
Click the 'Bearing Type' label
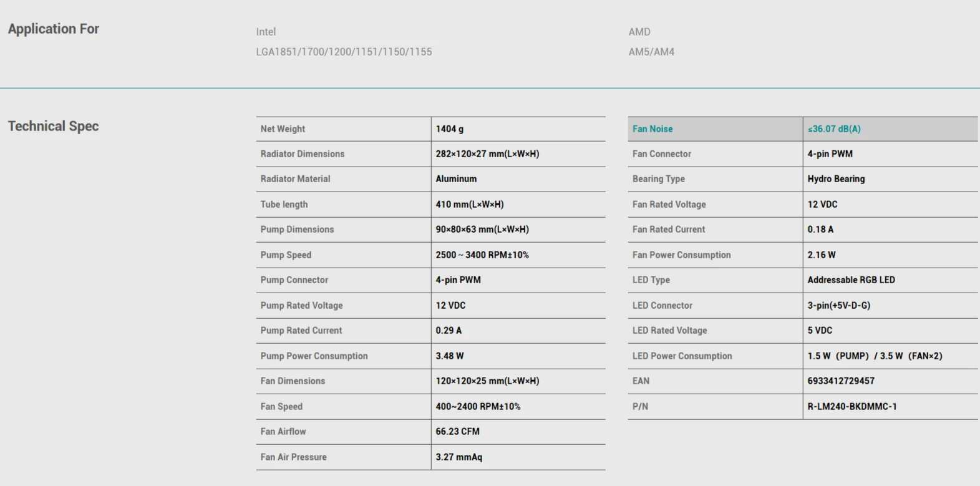point(659,179)
